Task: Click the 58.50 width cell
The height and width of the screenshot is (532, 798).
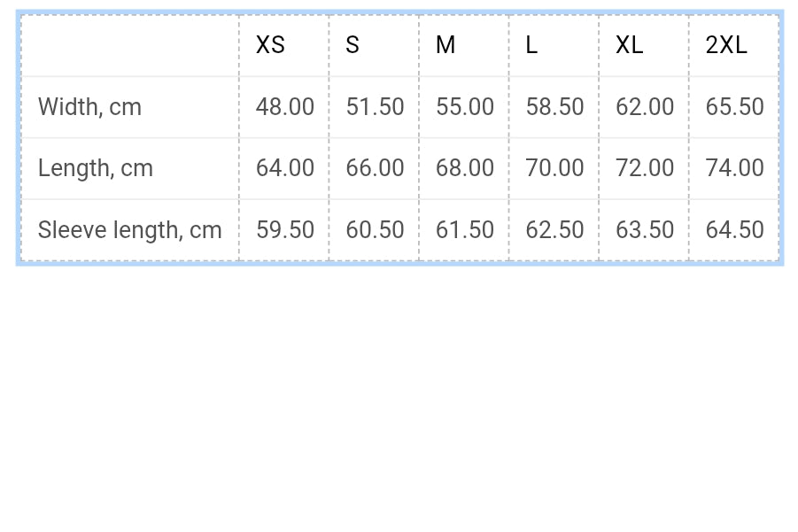Action: [554, 107]
